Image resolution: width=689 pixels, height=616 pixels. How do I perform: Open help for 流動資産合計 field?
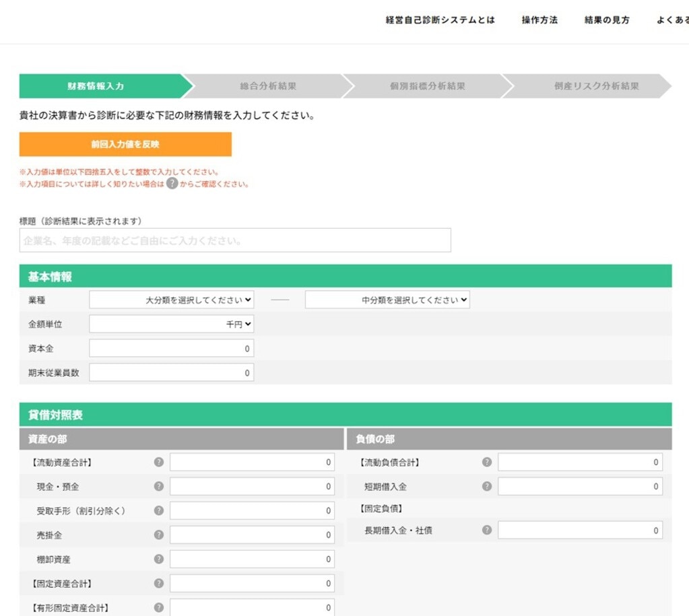159,462
